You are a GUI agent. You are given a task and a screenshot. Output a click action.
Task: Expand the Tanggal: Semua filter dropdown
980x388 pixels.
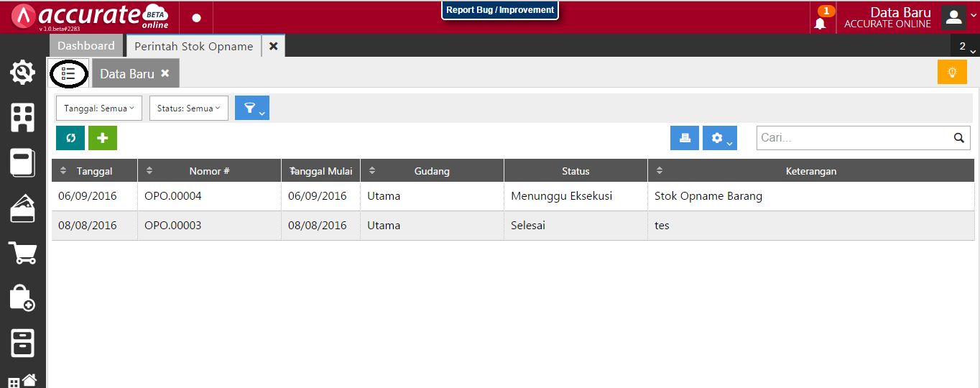(99, 108)
